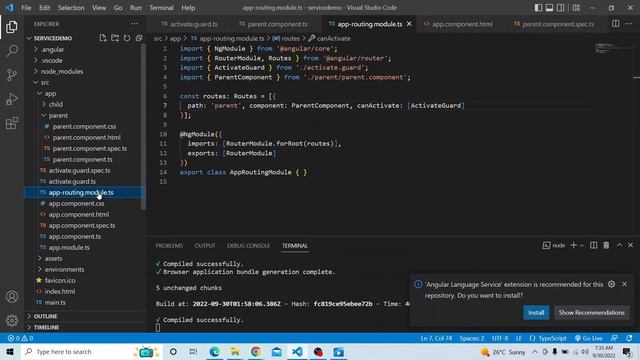Toggle primary side bar layout icon
This screenshot has height=360, width=640.
click(x=538, y=8)
